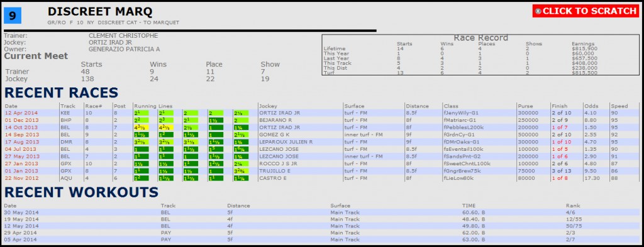
Task: Click the yellow 4³½ running line cell
Action: click(x=142, y=127)
